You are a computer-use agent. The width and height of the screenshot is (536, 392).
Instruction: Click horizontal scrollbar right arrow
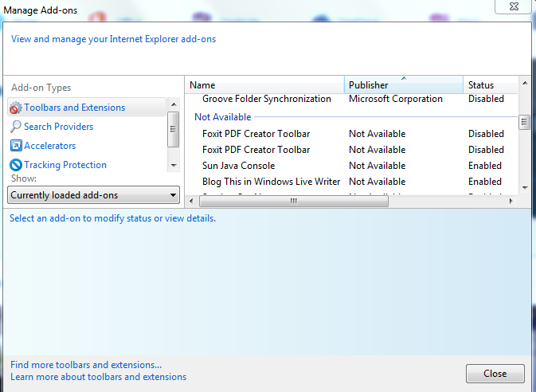click(511, 201)
